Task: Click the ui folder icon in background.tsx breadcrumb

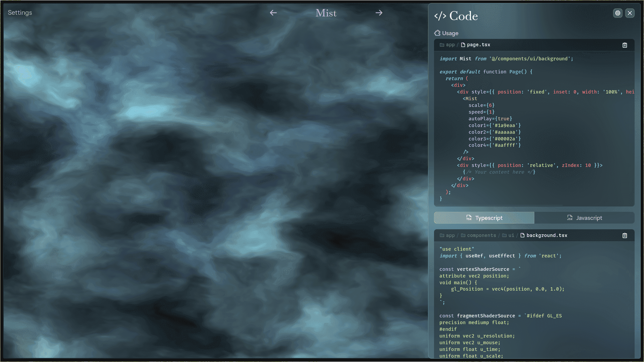Action: tap(503, 235)
